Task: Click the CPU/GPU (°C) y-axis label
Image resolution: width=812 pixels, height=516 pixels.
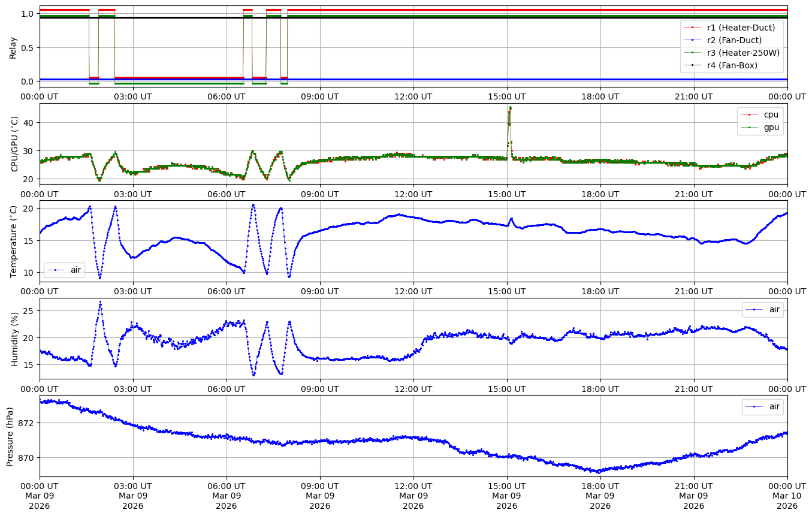Action: (15, 144)
